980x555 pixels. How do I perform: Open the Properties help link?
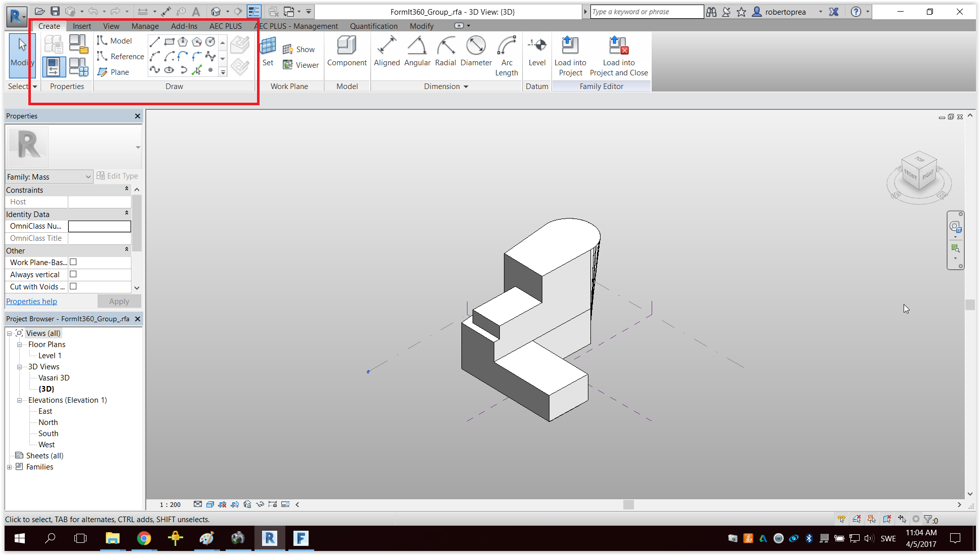pyautogui.click(x=31, y=301)
